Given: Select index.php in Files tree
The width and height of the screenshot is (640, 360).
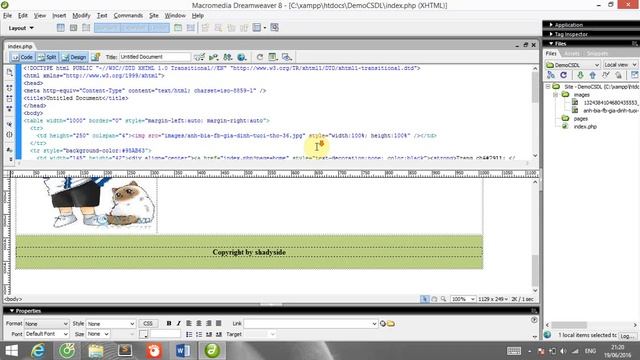Looking at the screenshot, I should pos(585,127).
